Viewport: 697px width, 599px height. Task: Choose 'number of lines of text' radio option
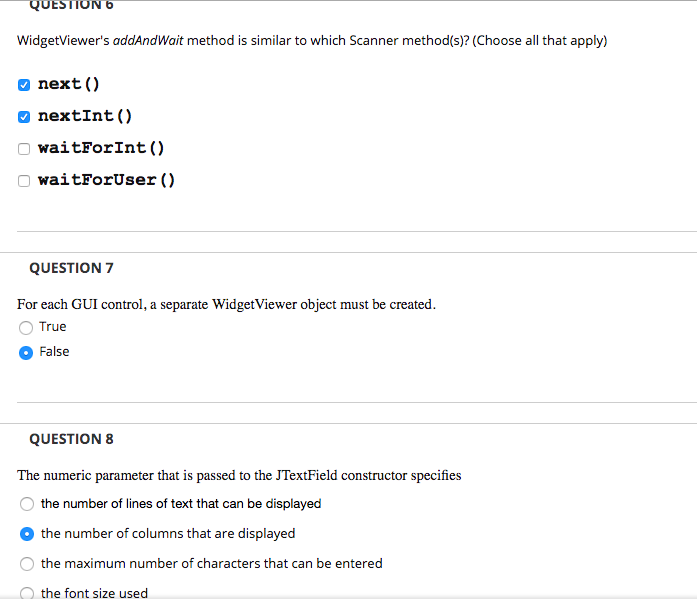click(x=28, y=504)
